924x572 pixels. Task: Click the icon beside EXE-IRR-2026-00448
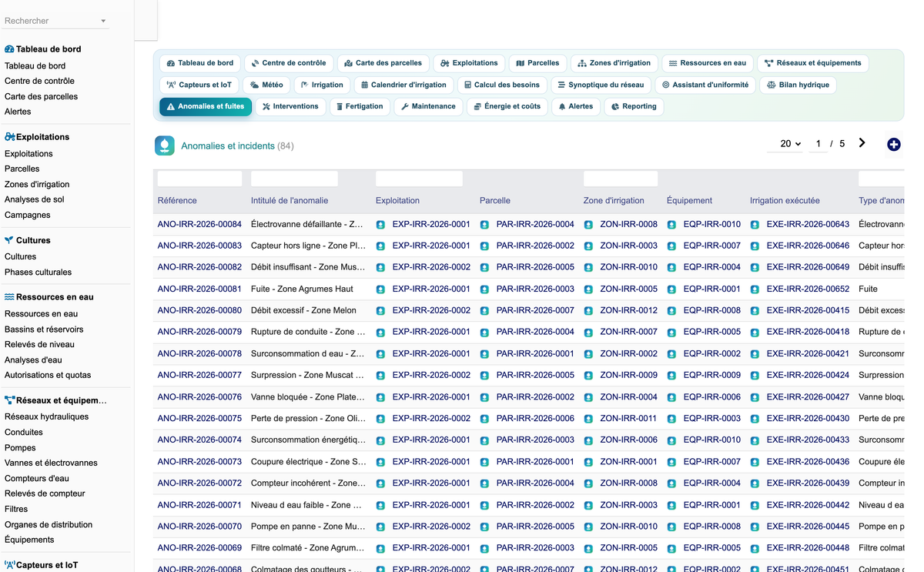755,548
